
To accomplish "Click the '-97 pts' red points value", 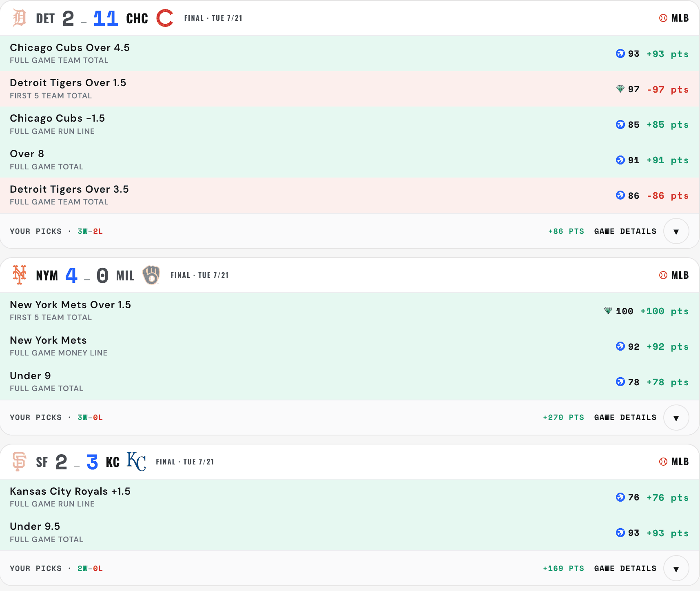I will click(668, 89).
